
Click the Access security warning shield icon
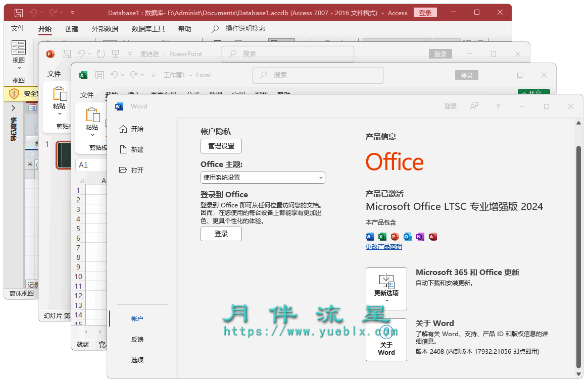[14, 94]
